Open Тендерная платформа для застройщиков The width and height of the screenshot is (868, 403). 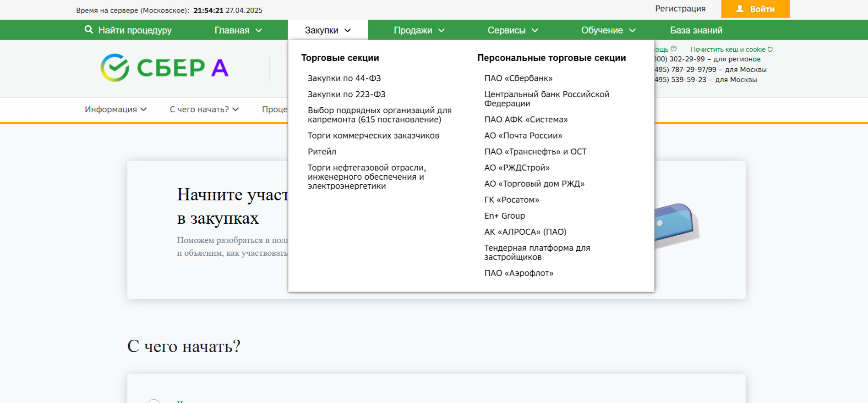[x=537, y=253]
